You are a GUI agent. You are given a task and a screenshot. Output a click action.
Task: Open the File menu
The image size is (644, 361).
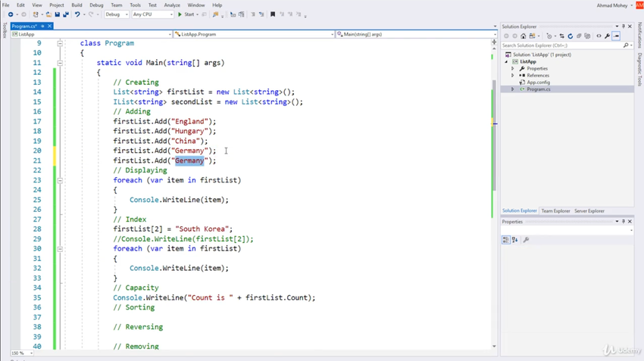[x=6, y=5]
